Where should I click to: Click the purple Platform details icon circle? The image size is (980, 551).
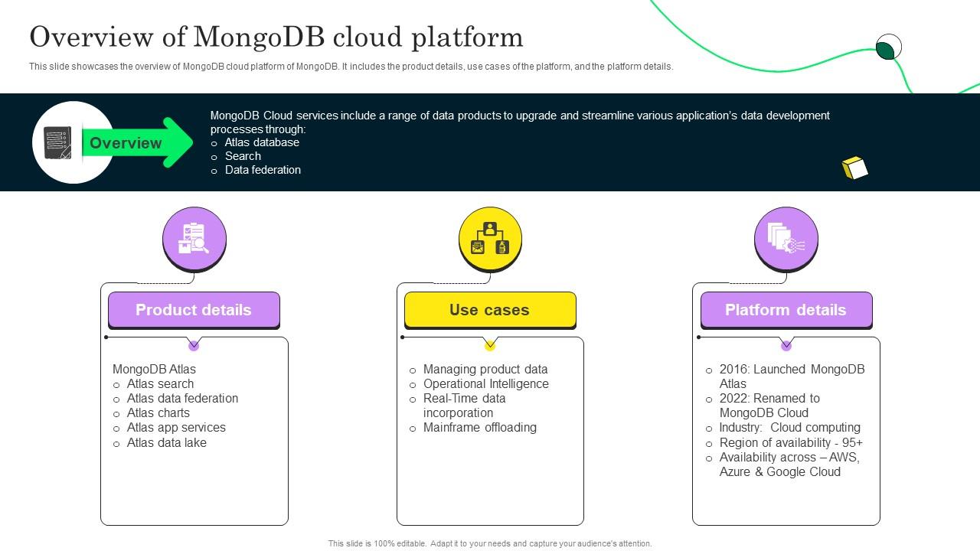(786, 238)
